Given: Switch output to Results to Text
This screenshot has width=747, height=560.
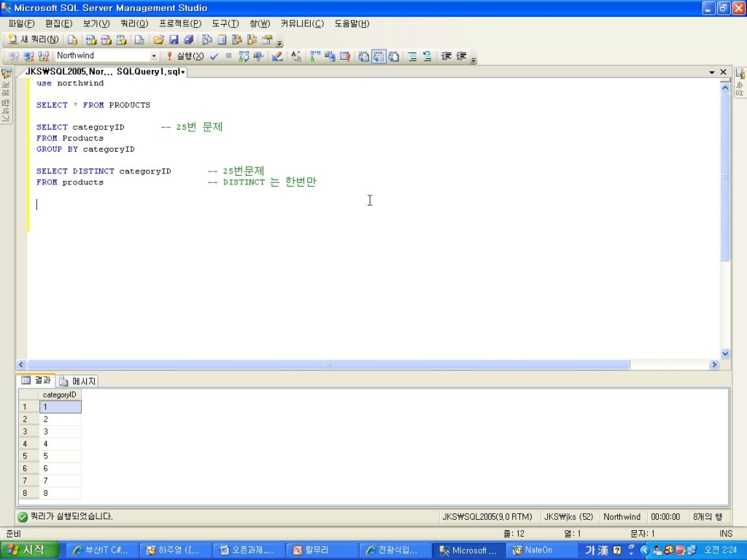Looking at the screenshot, I should coord(363,56).
